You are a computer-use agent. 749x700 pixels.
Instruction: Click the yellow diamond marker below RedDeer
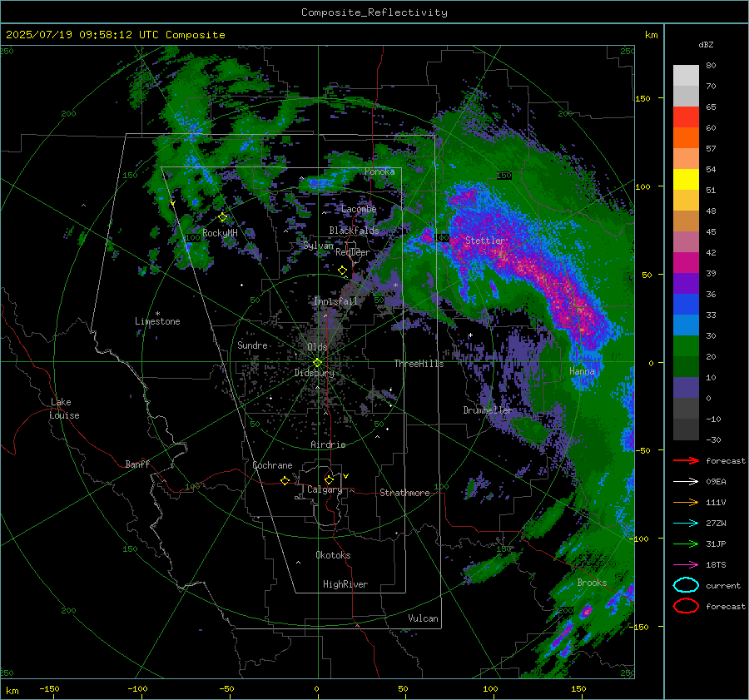click(343, 271)
